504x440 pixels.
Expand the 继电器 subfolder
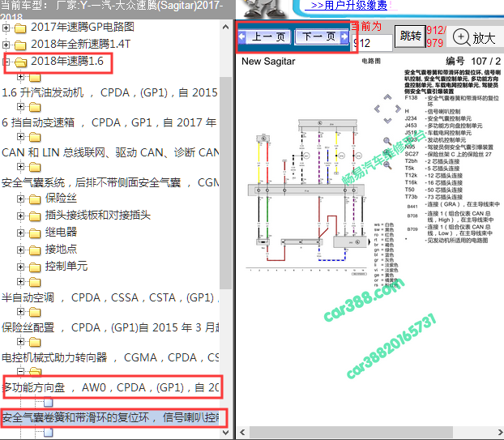pyautogui.click(x=20, y=233)
